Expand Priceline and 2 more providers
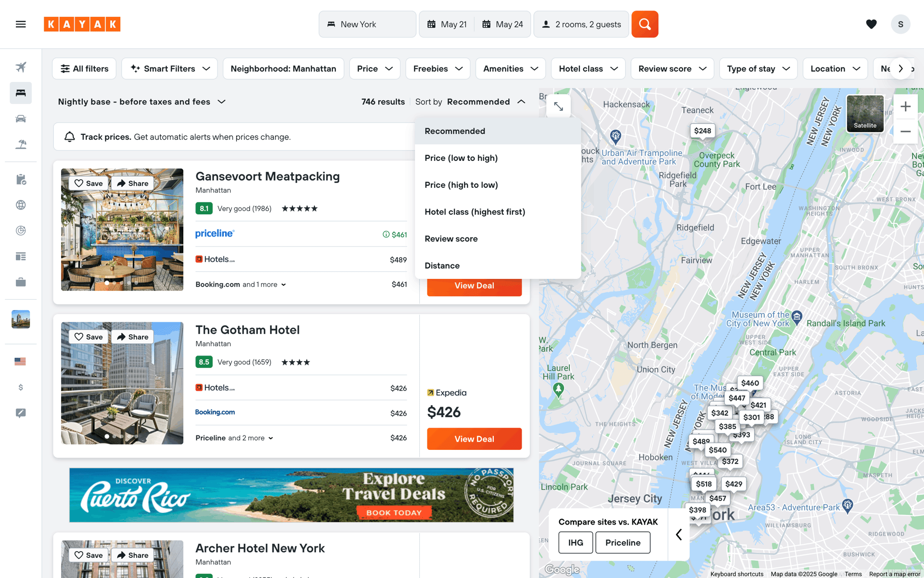The height and width of the screenshot is (578, 924). point(234,438)
